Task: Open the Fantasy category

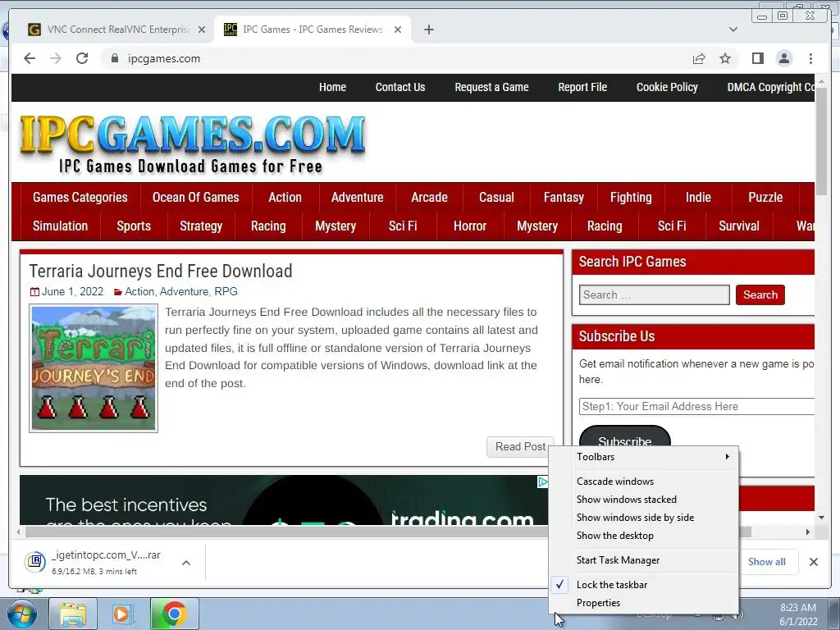Action: pyautogui.click(x=564, y=197)
